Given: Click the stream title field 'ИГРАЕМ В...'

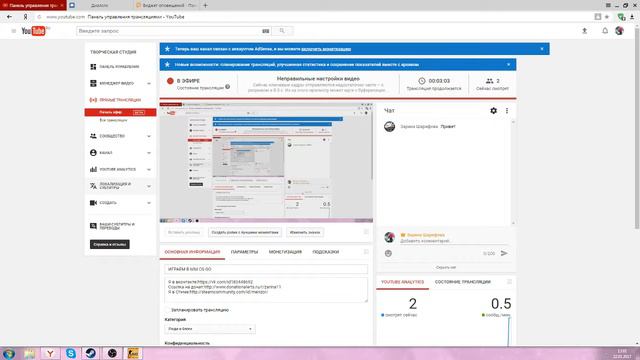Looking at the screenshot, I should [x=266, y=269].
